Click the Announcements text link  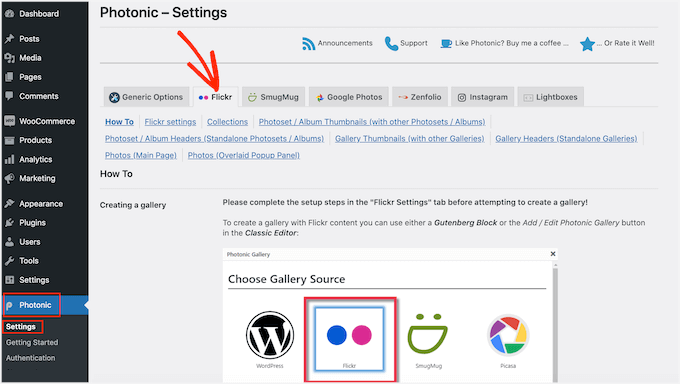[x=345, y=43]
